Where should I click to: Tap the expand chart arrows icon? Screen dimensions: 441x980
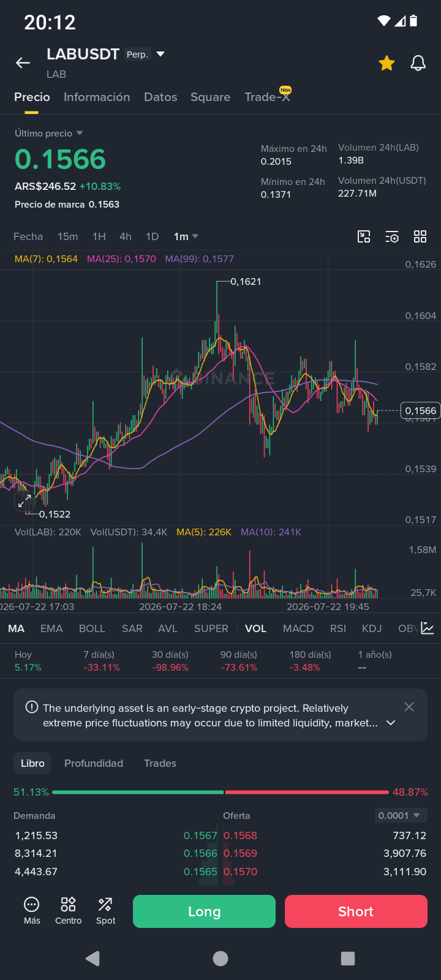coord(24,502)
